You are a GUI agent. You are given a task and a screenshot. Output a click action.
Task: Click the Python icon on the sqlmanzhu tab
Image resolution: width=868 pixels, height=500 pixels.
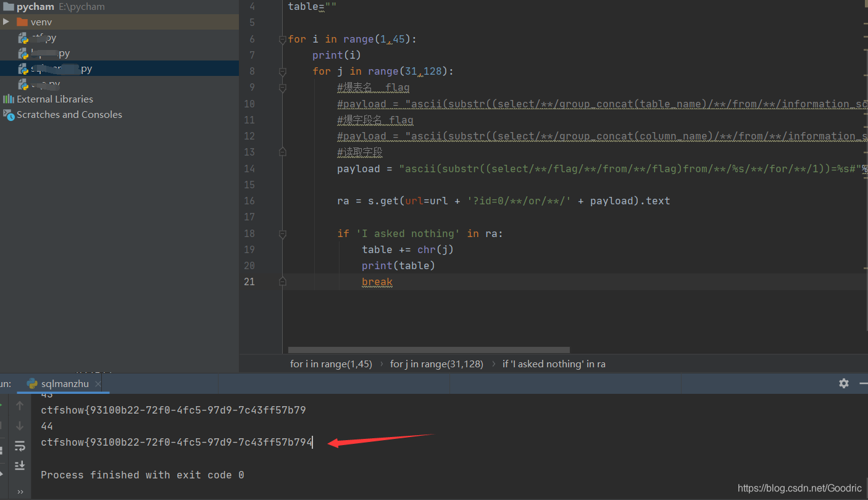coord(32,384)
